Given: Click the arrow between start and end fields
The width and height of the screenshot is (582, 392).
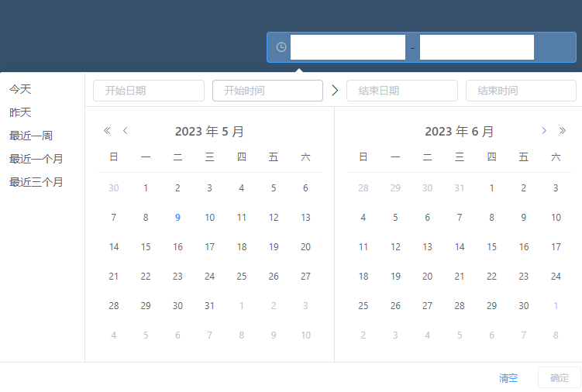Looking at the screenshot, I should pyautogui.click(x=335, y=91).
